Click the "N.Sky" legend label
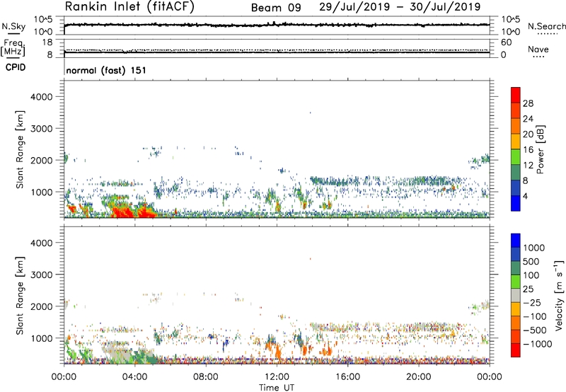Image resolution: width=566 pixels, height=392 pixels. 13,26
